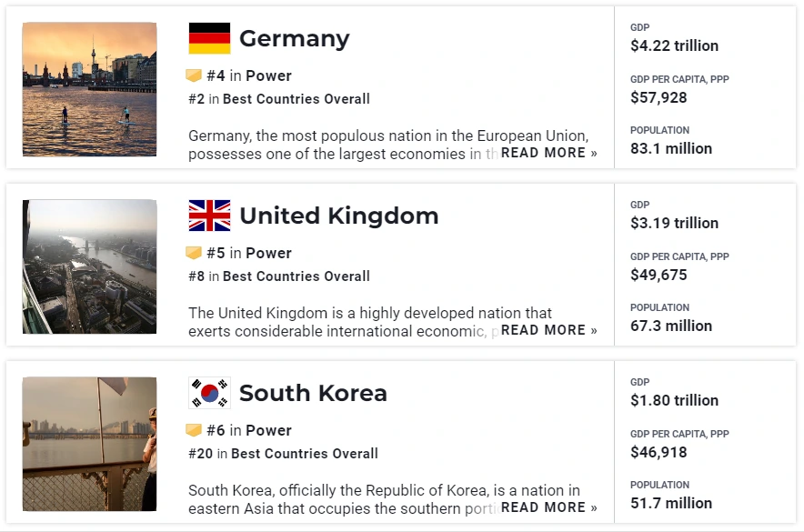Expand South Korea description with READ MORE
Screen dimensions: 804x532
pyautogui.click(x=549, y=507)
